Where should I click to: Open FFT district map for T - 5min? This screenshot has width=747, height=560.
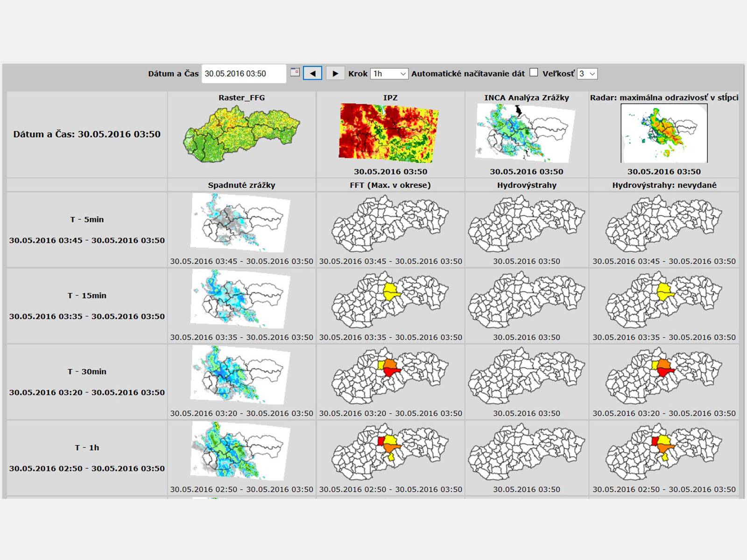[390, 224]
